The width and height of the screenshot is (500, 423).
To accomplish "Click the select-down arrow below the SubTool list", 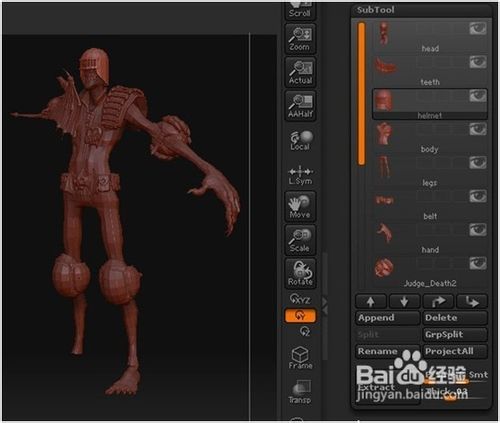I will pos(404,301).
